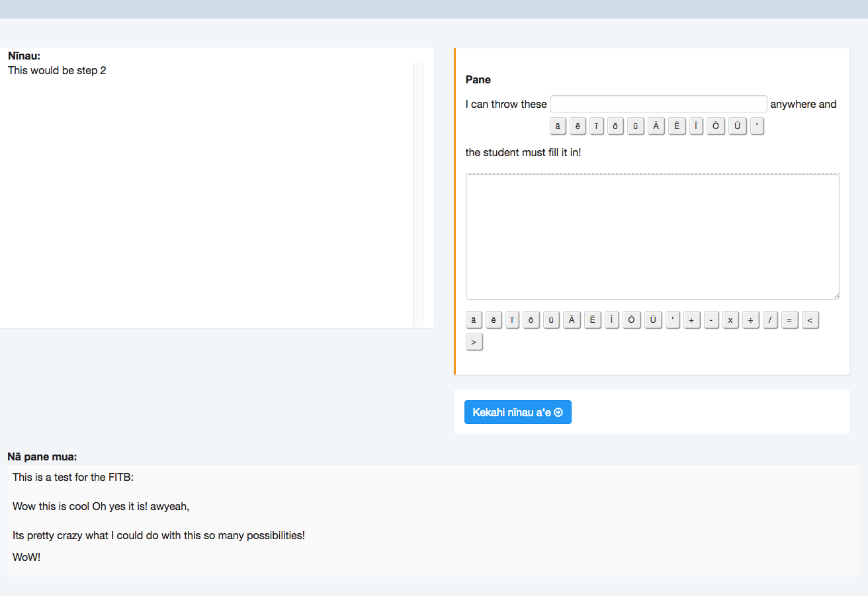The image size is (868, 596).
Task: Insert the less-than symbol
Action: tap(810, 320)
